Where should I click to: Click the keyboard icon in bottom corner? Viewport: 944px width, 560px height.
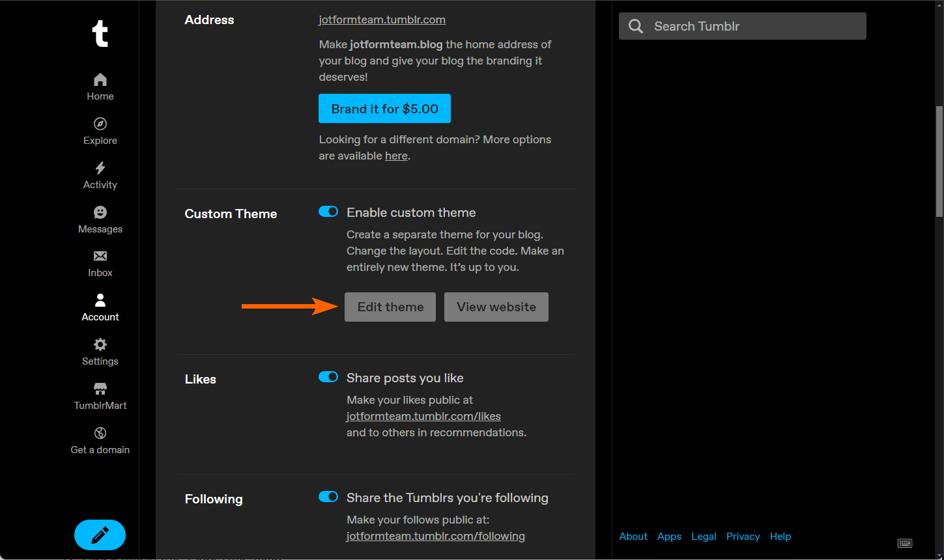905,543
